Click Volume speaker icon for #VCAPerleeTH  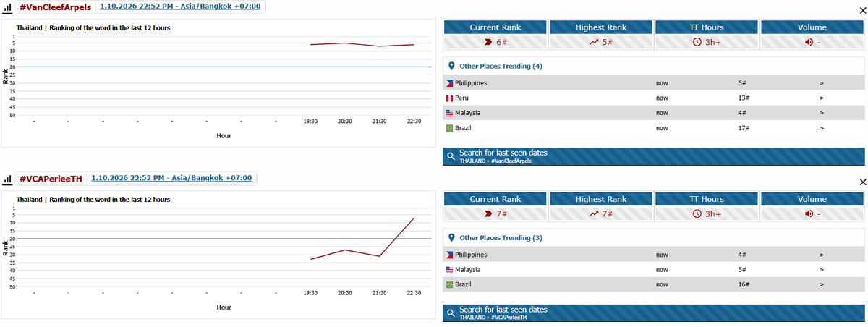(809, 213)
